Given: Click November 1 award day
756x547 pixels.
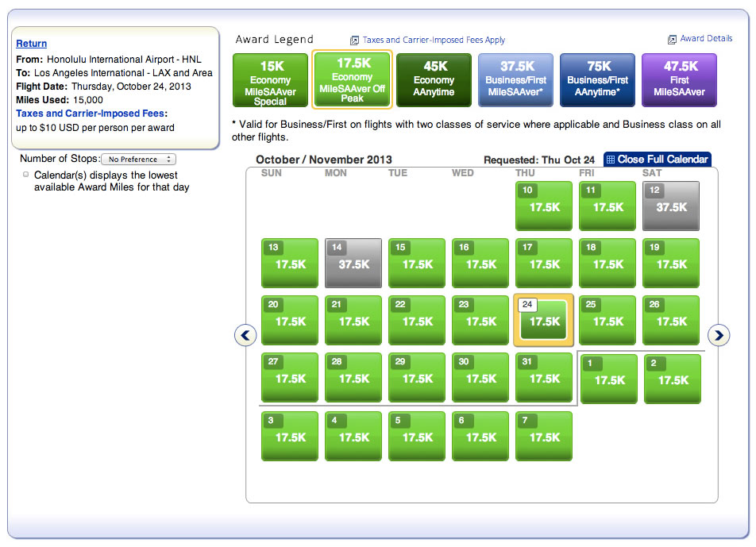Looking at the screenshot, I should coord(609,379).
